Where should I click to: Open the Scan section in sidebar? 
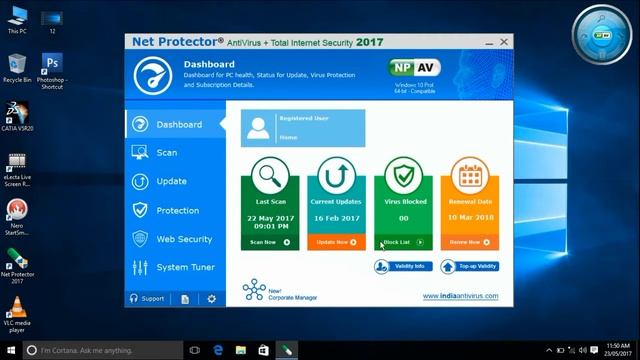[x=175, y=153]
